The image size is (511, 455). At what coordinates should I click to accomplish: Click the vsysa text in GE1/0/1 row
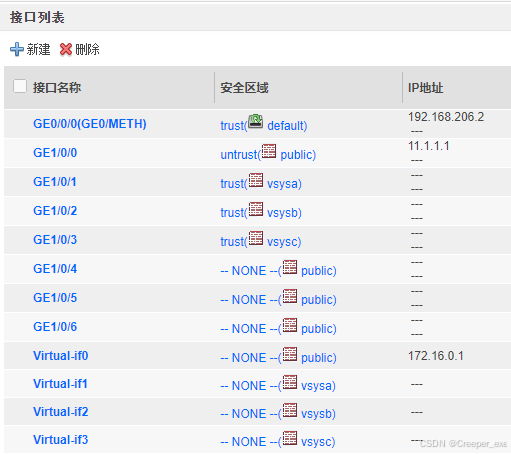(283, 184)
